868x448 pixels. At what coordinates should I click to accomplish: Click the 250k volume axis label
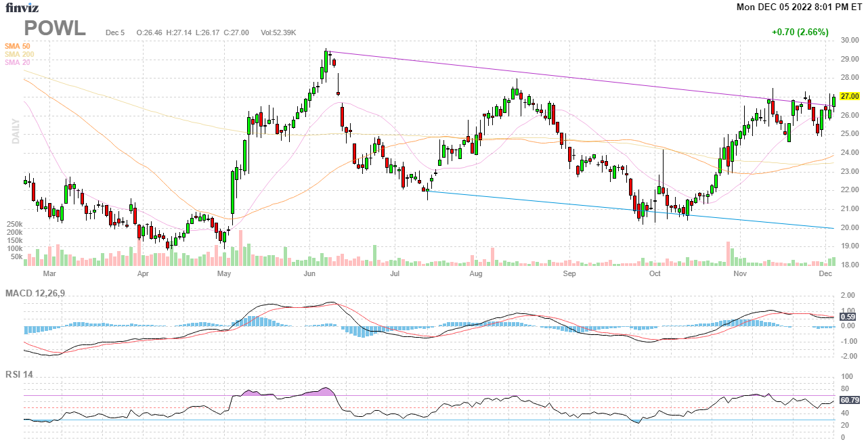coord(15,224)
